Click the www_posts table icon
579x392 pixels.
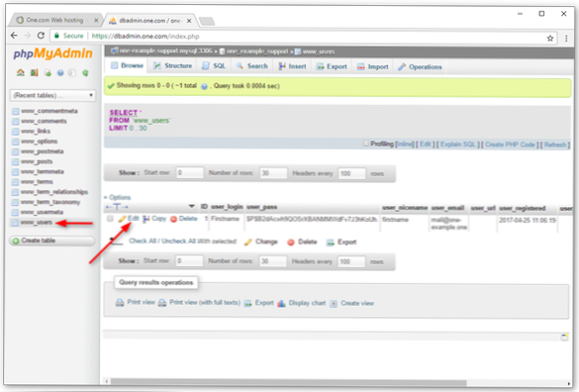(15, 161)
